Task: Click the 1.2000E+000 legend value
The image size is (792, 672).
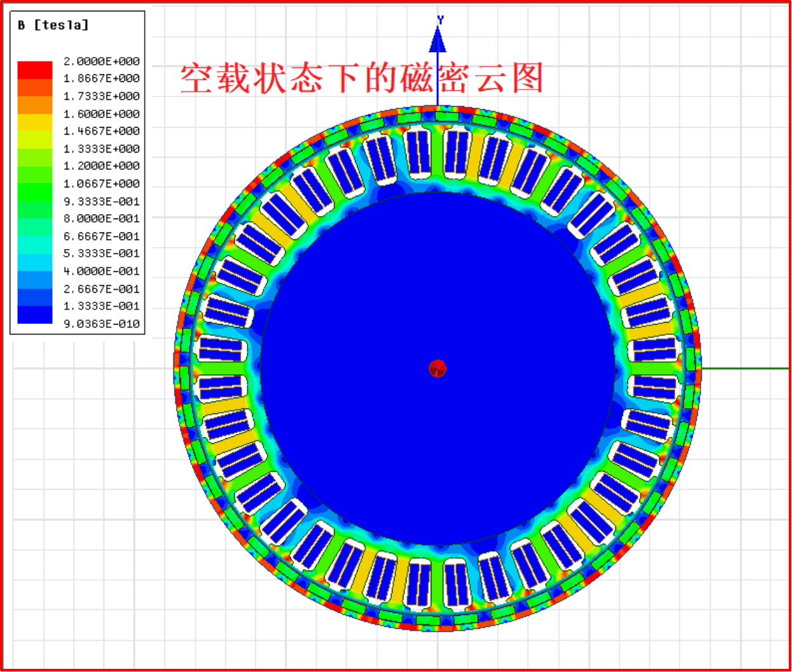Action: (102, 166)
